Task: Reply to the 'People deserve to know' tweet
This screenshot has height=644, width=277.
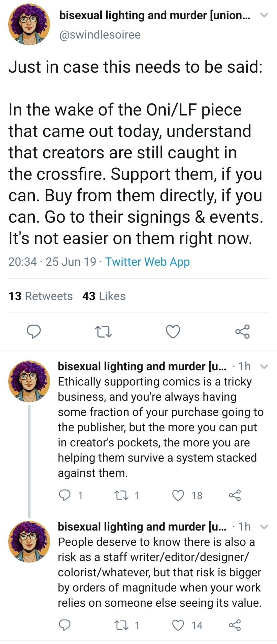Action: coord(65,625)
